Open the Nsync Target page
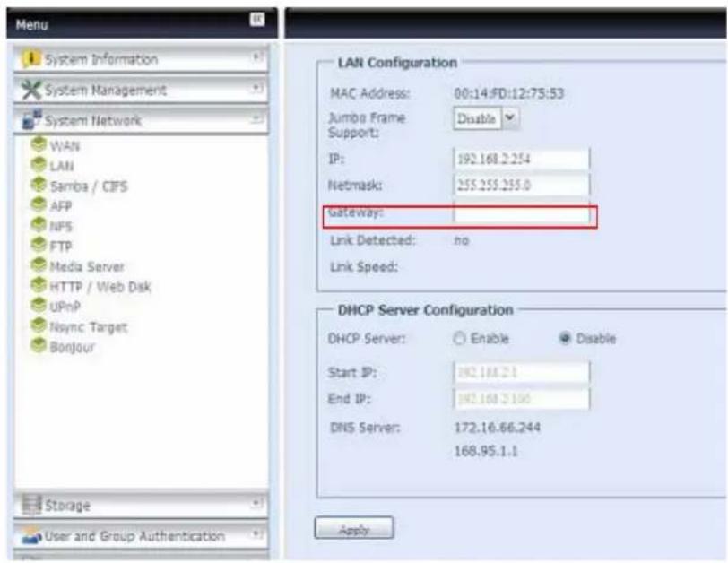728x563 pixels. (x=89, y=327)
